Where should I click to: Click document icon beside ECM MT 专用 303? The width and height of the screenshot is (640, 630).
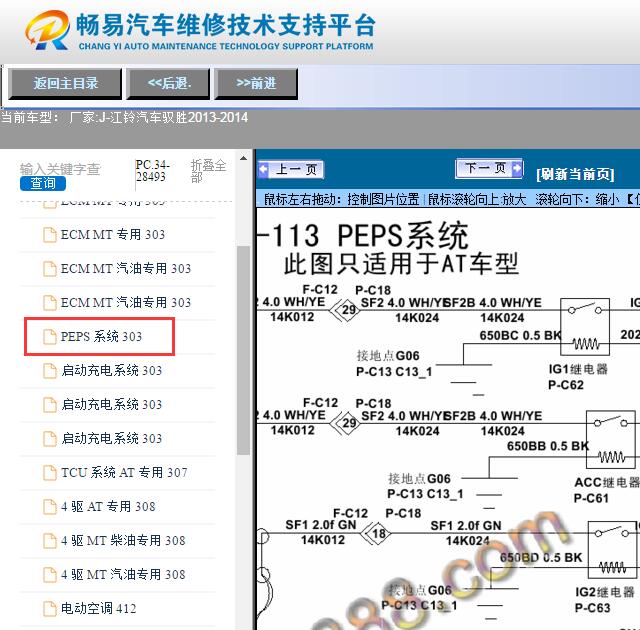point(50,235)
